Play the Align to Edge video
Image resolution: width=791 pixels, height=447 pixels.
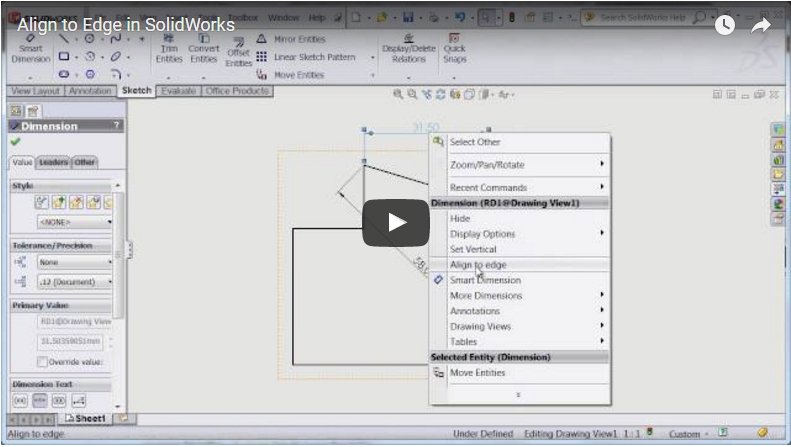[396, 222]
